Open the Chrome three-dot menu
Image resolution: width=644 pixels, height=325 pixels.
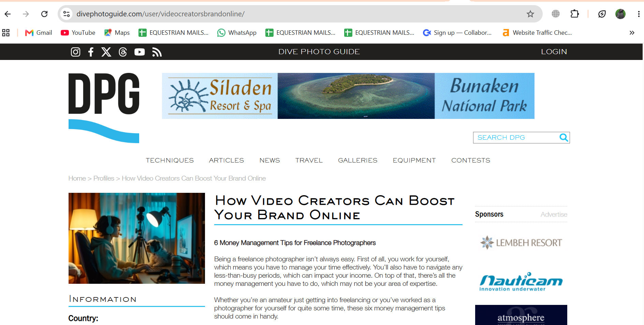tap(639, 14)
